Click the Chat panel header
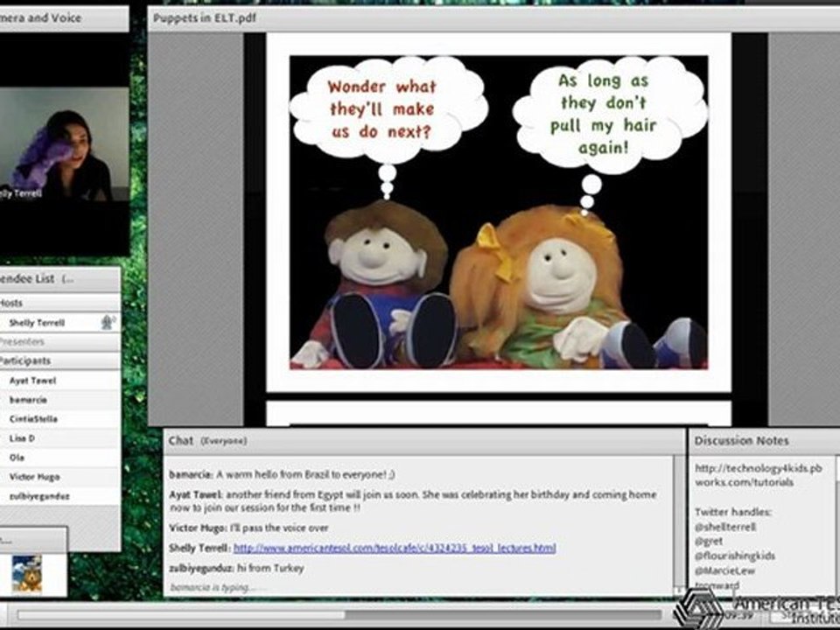The width and height of the screenshot is (840, 630). [423, 441]
